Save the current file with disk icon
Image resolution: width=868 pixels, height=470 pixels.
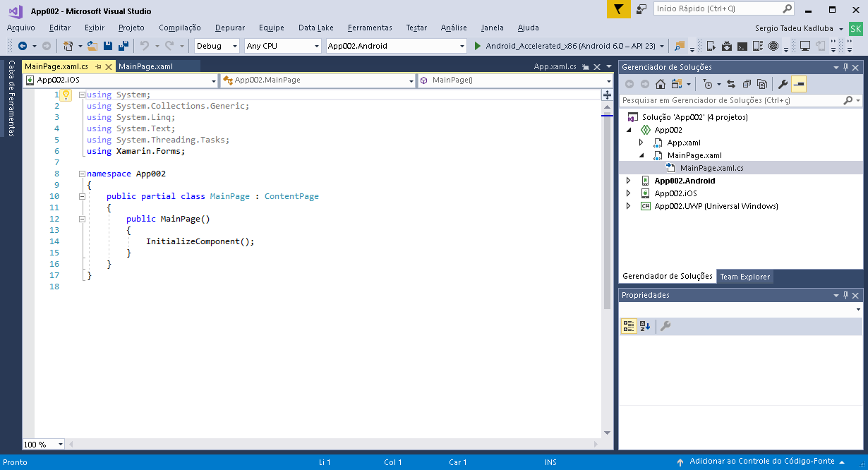(x=108, y=46)
